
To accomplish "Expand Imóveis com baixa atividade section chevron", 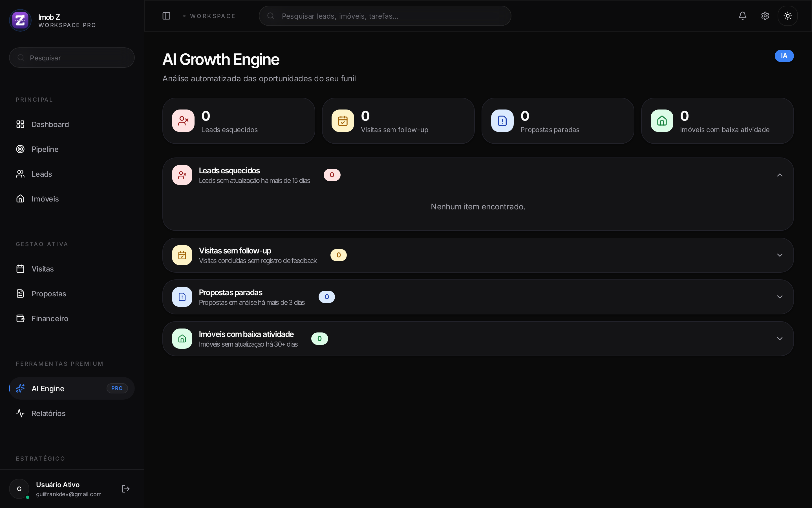I will pyautogui.click(x=780, y=339).
